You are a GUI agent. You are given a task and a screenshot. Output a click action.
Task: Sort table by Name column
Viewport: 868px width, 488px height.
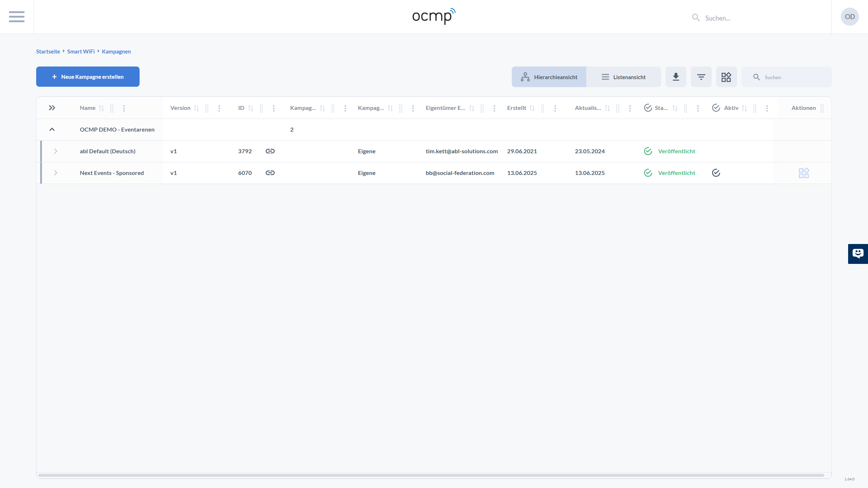pos(101,108)
